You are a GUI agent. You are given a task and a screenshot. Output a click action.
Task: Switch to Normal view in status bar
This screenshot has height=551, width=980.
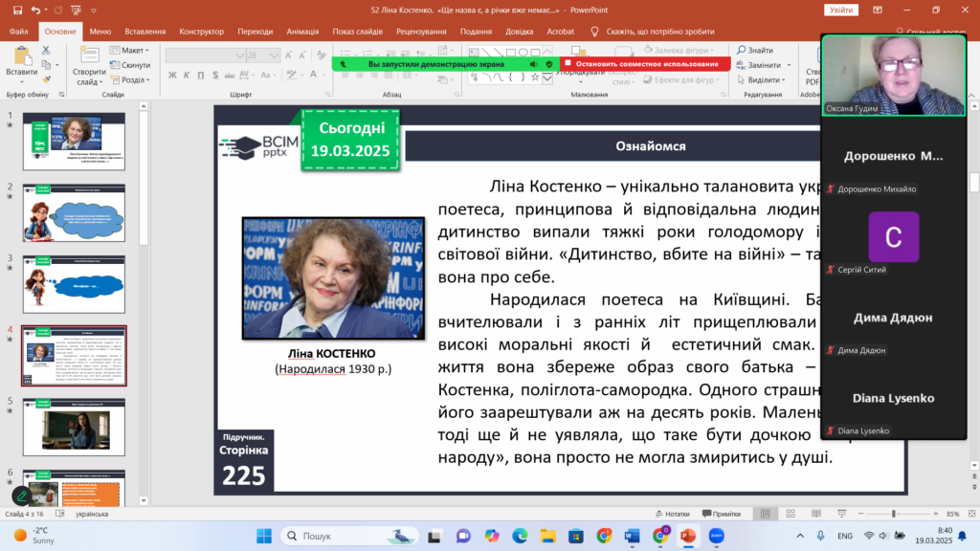pyautogui.click(x=765, y=514)
